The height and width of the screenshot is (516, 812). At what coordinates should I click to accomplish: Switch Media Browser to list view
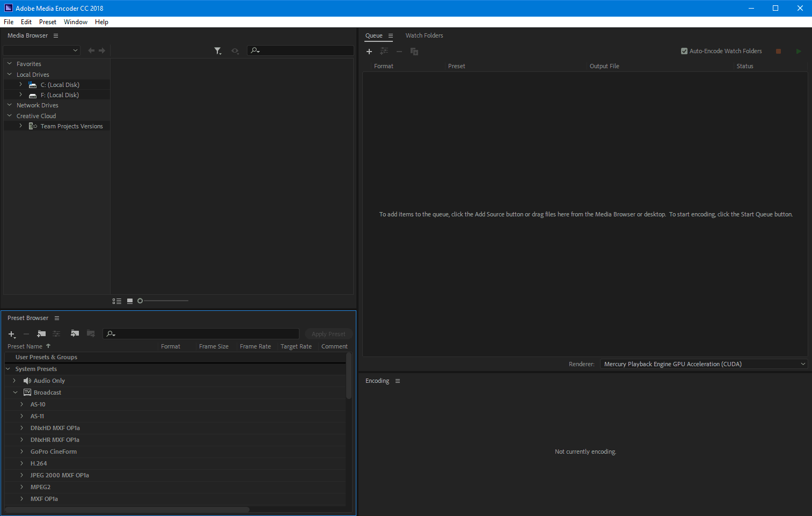117,301
